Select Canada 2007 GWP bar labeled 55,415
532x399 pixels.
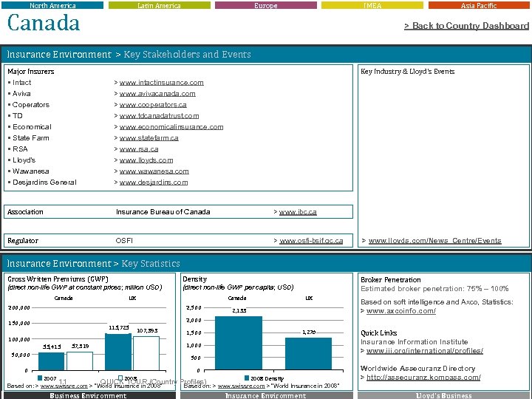pos(51,361)
